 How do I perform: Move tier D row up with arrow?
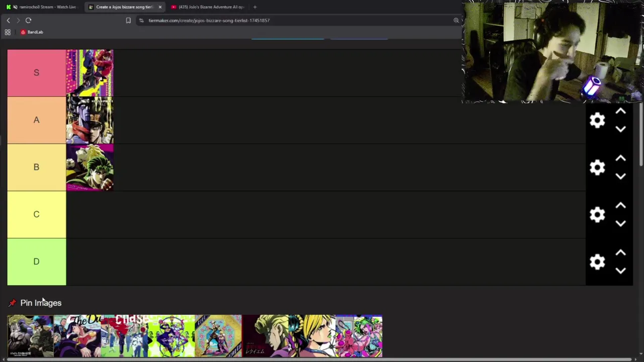(x=620, y=253)
